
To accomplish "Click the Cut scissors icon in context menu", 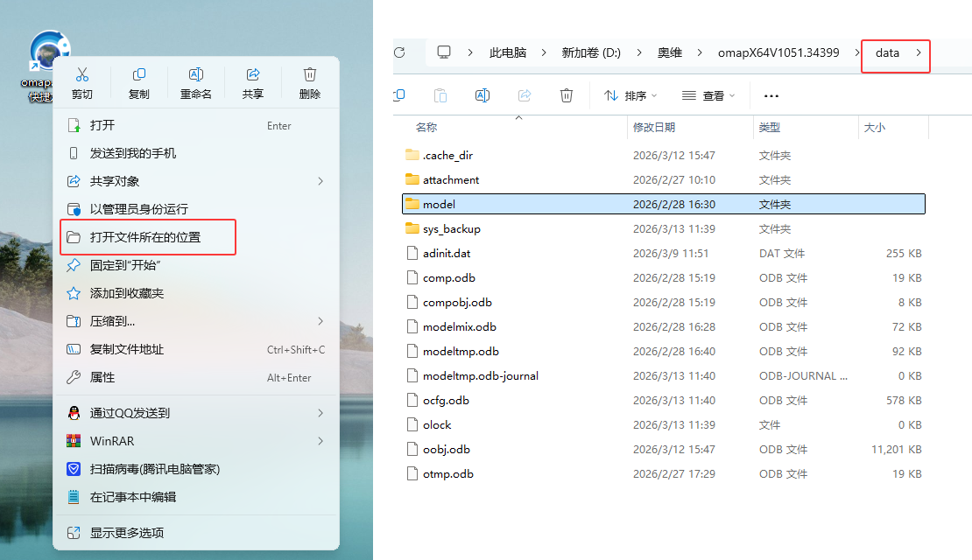I will pos(82,75).
